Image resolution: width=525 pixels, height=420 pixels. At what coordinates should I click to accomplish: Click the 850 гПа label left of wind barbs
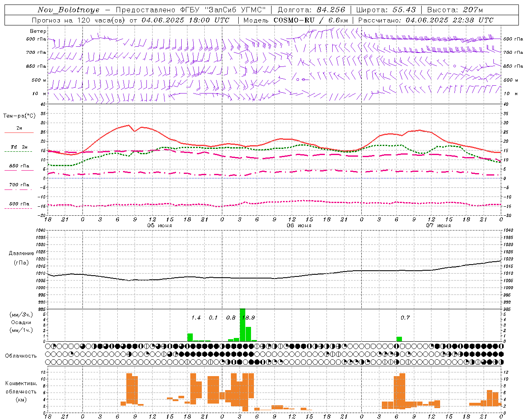coord(36,66)
